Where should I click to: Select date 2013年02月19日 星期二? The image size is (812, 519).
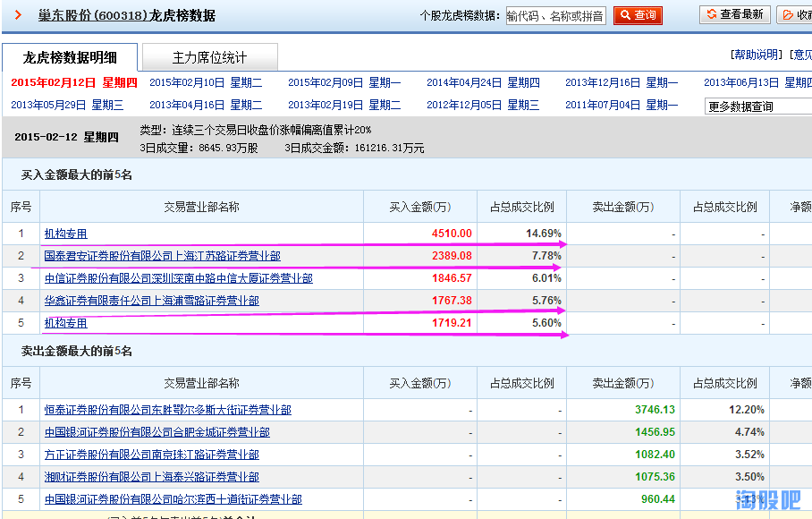pyautogui.click(x=344, y=105)
